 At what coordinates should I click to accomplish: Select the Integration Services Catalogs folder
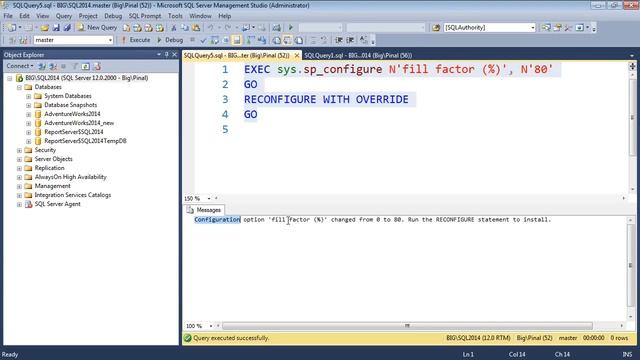[x=73, y=195]
